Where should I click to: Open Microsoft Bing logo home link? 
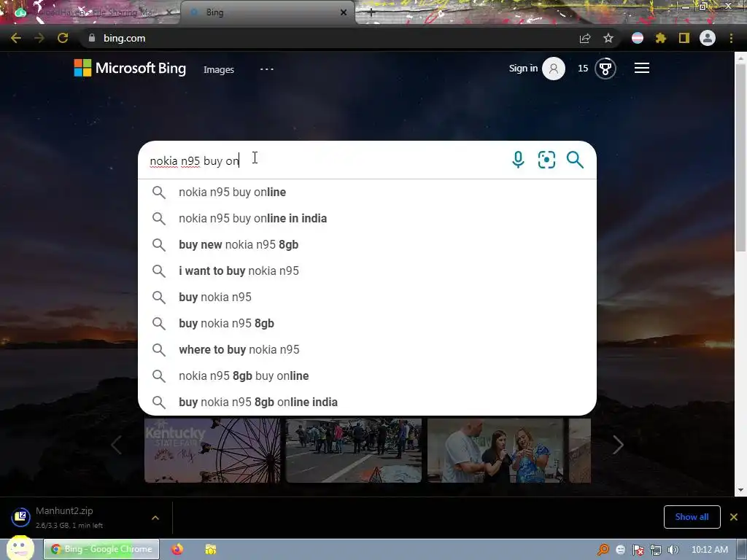130,68
